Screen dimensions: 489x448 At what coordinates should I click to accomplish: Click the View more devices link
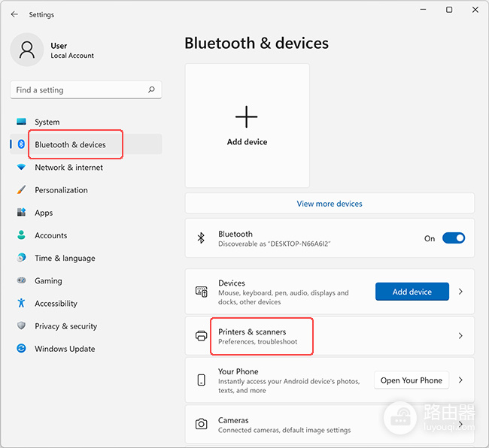(330, 204)
